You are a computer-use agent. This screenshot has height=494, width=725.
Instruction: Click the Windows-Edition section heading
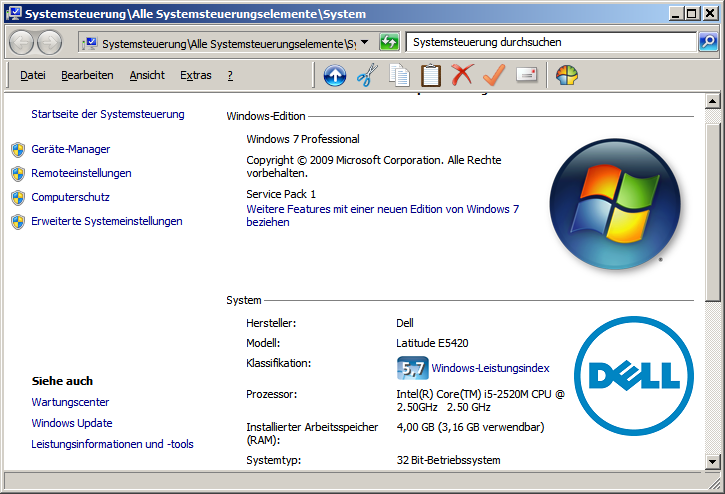[x=266, y=116]
